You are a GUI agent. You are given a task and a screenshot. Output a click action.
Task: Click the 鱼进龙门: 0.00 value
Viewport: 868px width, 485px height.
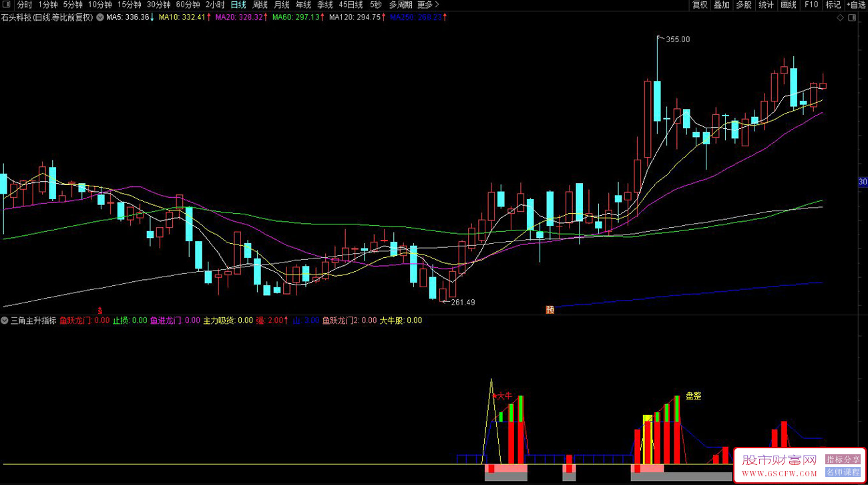pyautogui.click(x=175, y=321)
